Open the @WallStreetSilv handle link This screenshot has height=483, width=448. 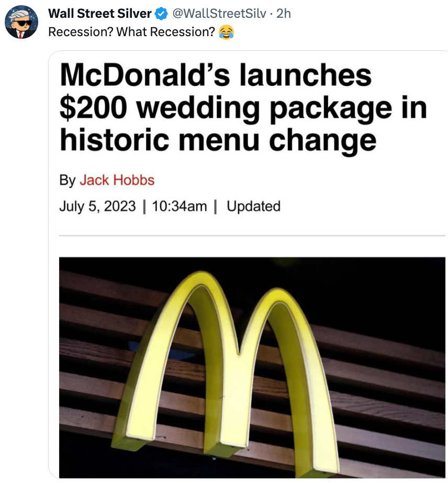[219, 14]
